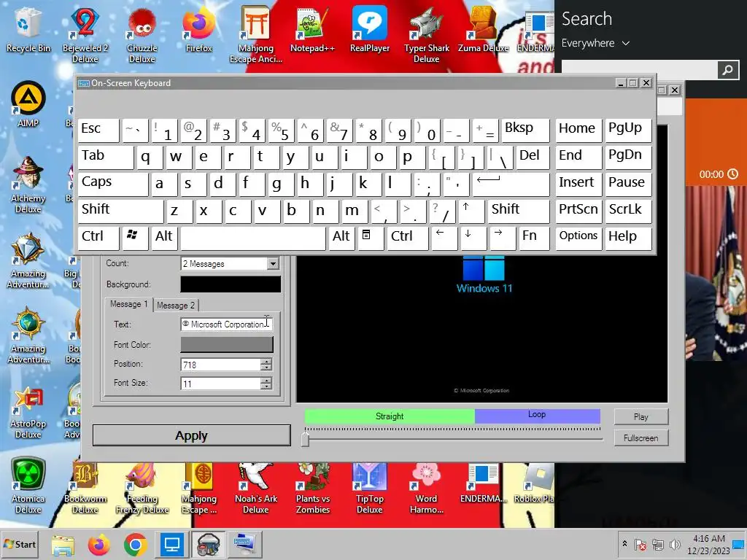
Task: Open Noah's Ark Deluxe icon
Action: [x=256, y=488]
